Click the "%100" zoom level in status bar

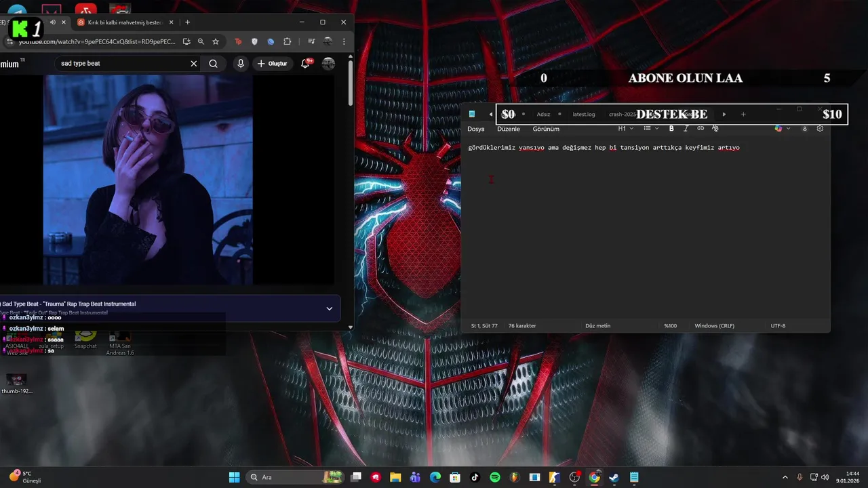(x=670, y=326)
